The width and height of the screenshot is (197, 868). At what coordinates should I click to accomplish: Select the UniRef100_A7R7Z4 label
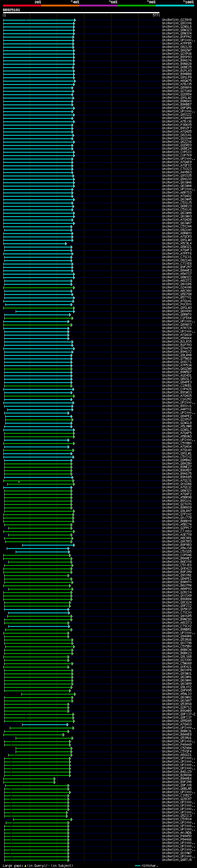pyautogui.click(x=177, y=328)
